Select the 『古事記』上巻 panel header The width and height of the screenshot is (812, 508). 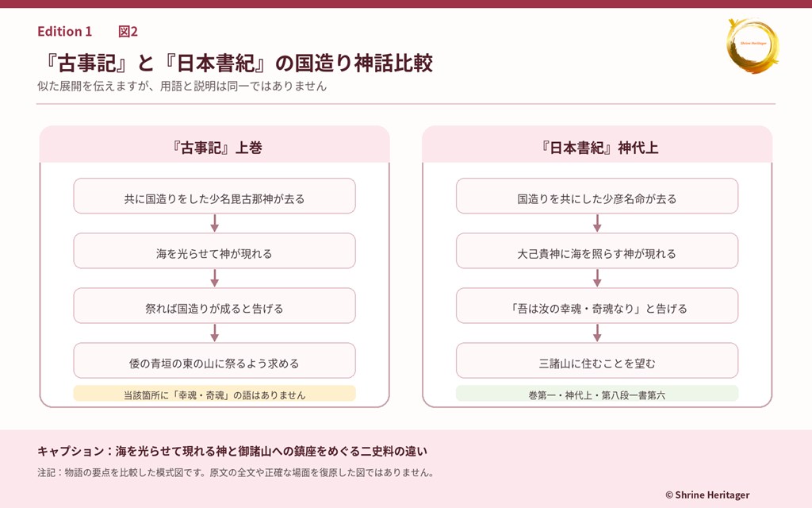coord(214,144)
